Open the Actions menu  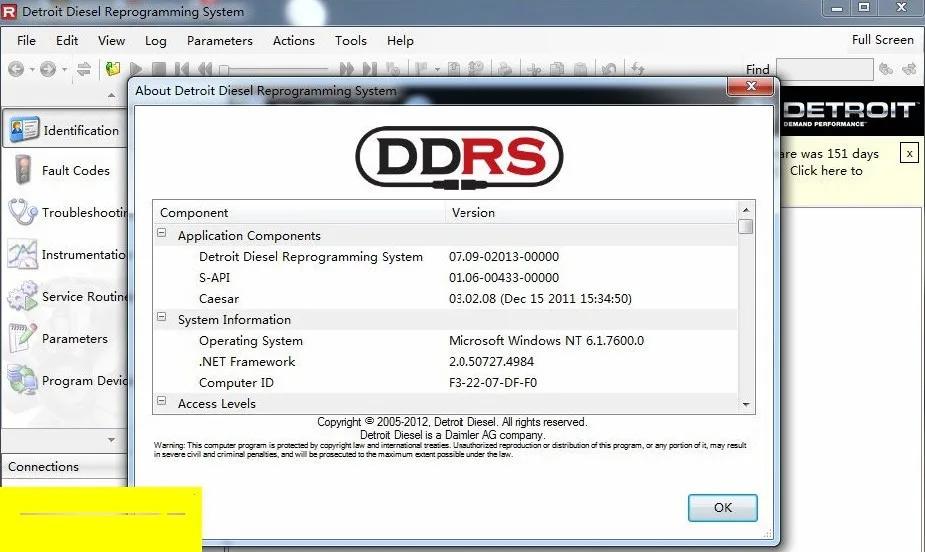tap(294, 41)
